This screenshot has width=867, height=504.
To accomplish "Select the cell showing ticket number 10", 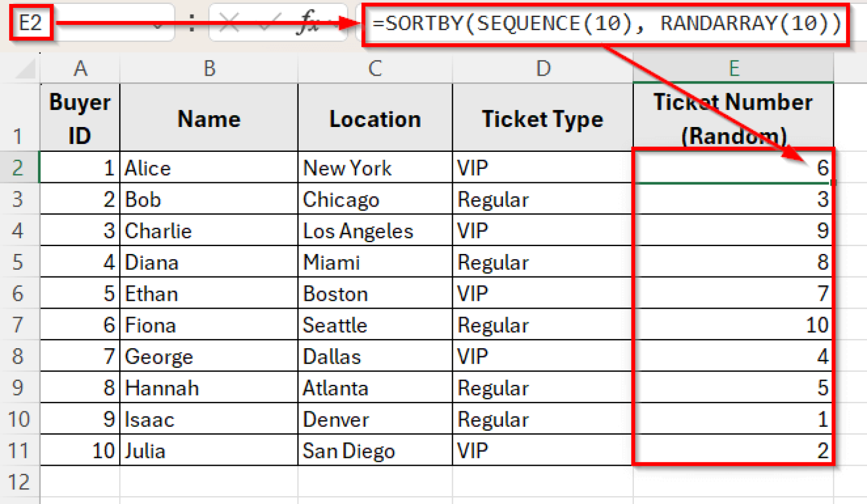I will pos(733,325).
